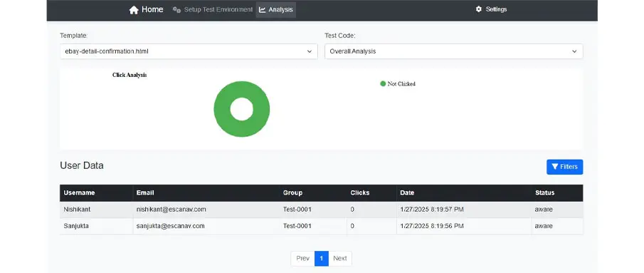Open the Filters button
This screenshot has height=273, width=644.
pos(565,167)
